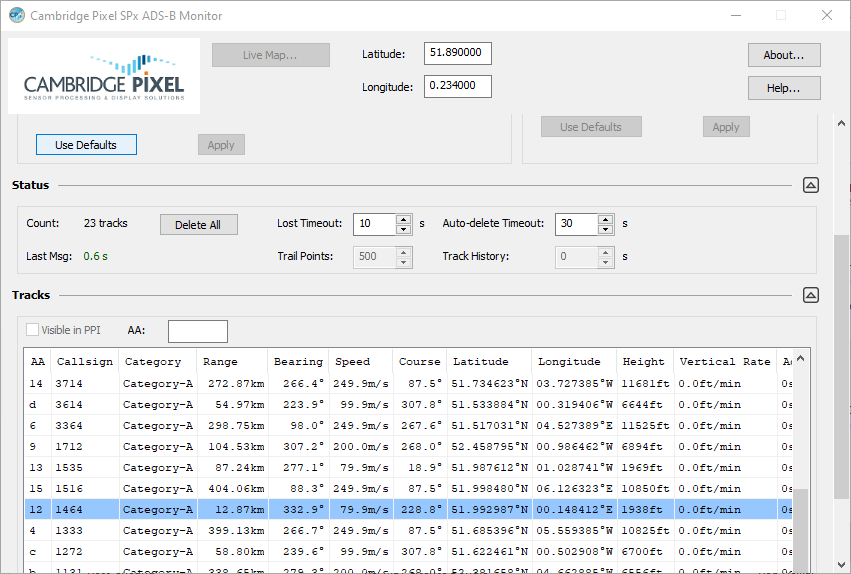Collapse the Status section
The width and height of the screenshot is (851, 574).
[811, 185]
